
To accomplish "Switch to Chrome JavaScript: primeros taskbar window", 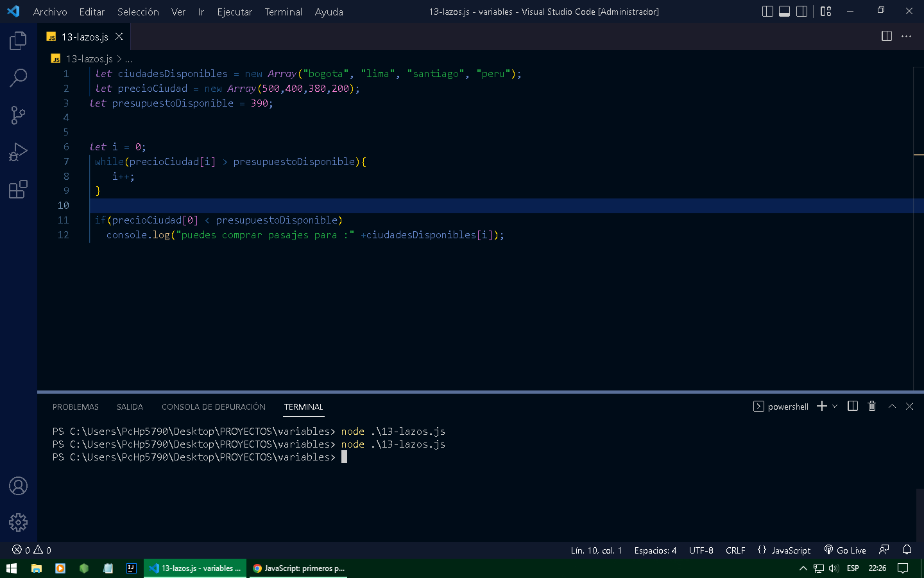I will click(x=298, y=568).
